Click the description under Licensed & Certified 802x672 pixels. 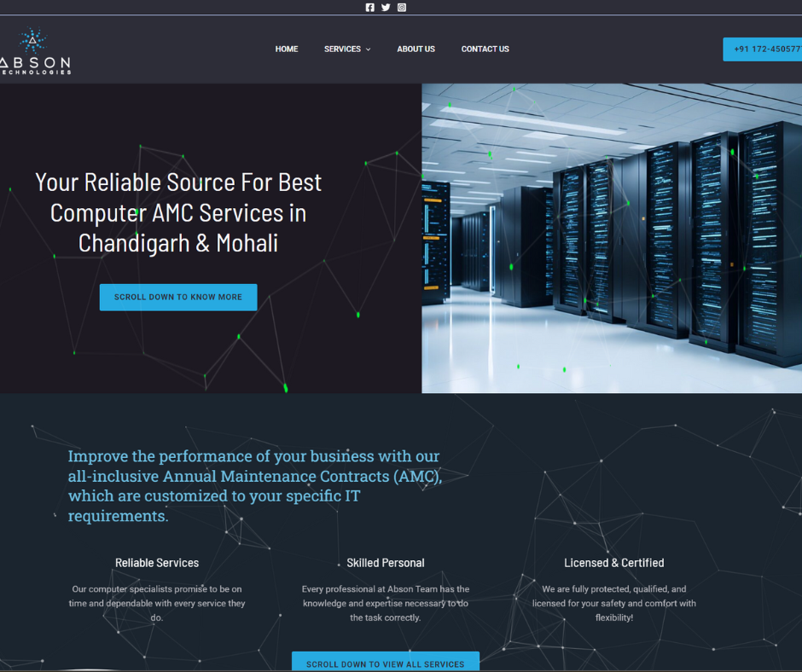[x=613, y=603]
